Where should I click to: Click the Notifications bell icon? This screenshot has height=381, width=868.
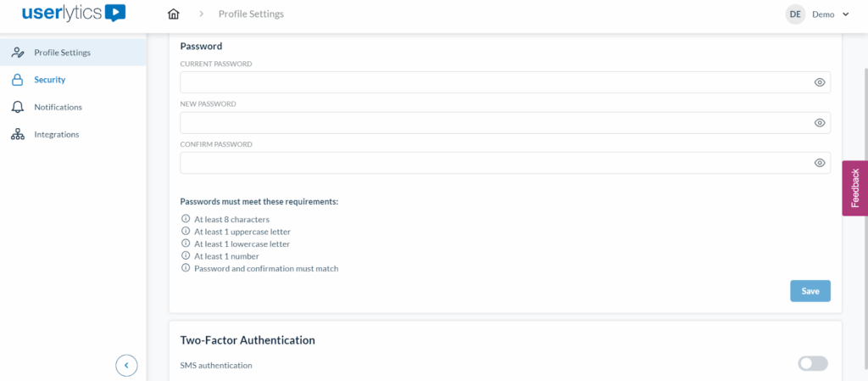[x=18, y=107]
